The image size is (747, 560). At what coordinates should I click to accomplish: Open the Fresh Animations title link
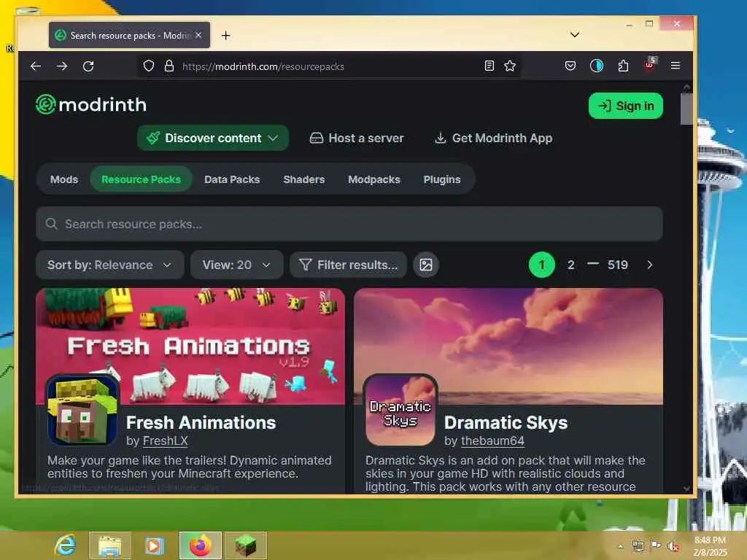(x=201, y=422)
